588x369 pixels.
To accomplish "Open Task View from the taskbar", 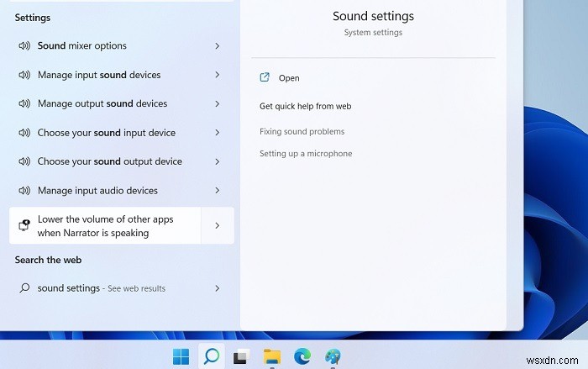I will click(242, 356).
